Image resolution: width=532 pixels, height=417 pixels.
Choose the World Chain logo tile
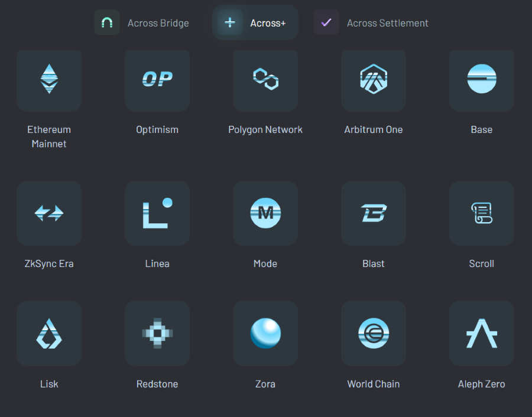coord(374,333)
